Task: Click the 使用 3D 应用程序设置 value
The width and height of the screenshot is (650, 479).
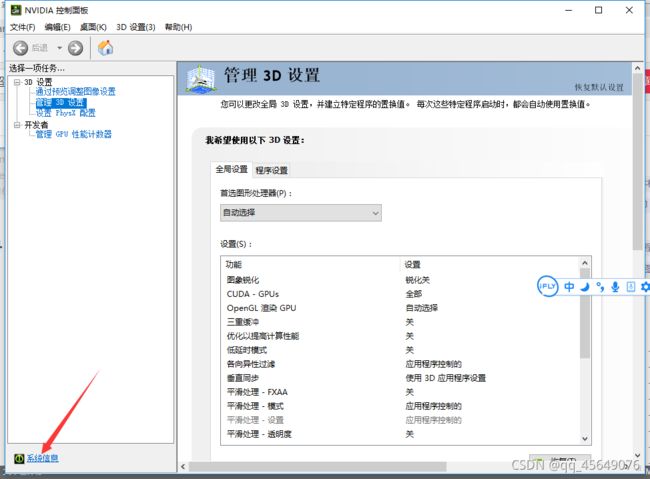Action: coord(446,378)
